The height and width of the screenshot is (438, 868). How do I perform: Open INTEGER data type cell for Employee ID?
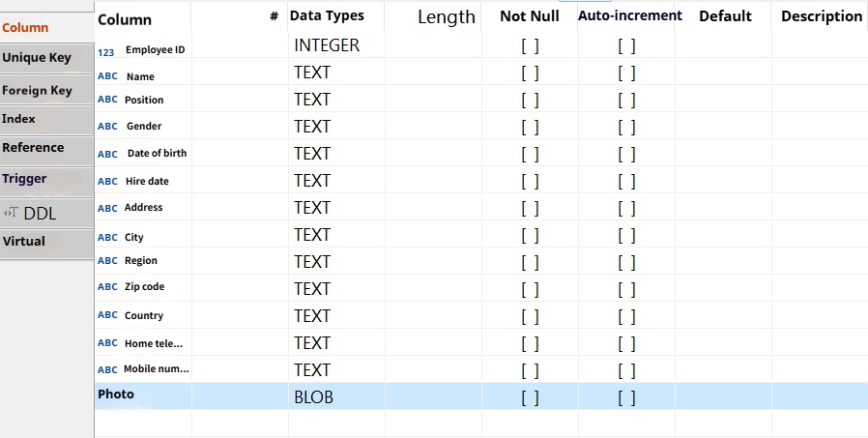click(327, 45)
